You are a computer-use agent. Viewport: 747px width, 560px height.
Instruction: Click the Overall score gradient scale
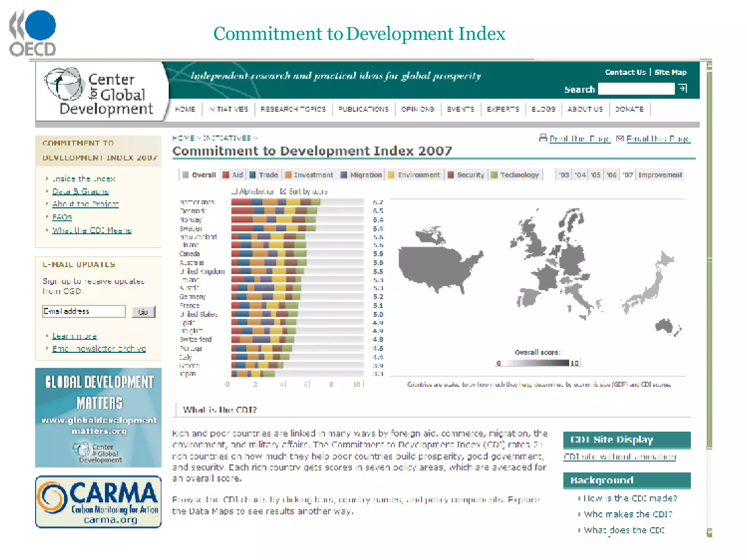point(538,363)
